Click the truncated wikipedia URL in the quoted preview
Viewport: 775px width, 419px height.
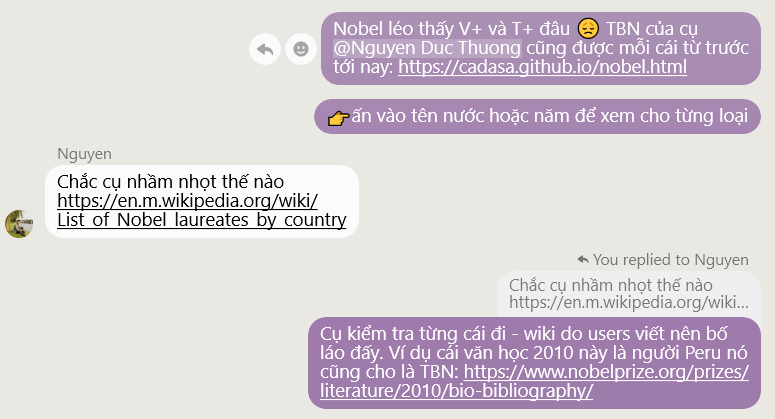[629, 302]
